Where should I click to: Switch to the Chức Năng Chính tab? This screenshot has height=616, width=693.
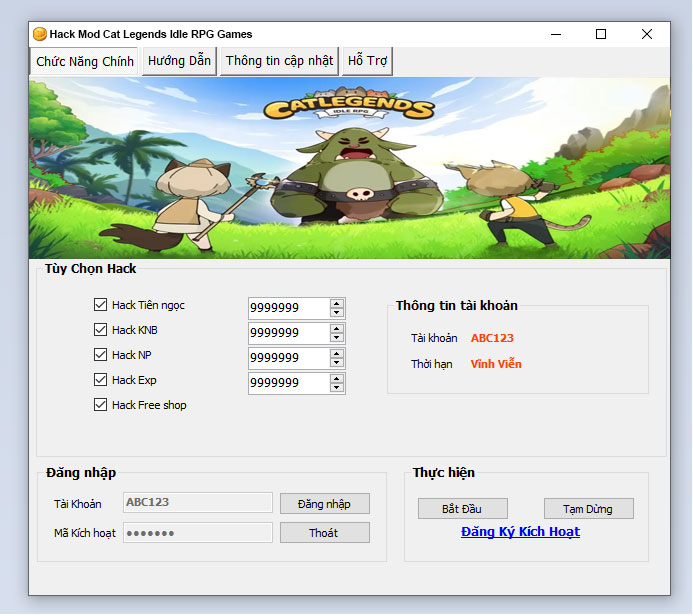[x=85, y=61]
